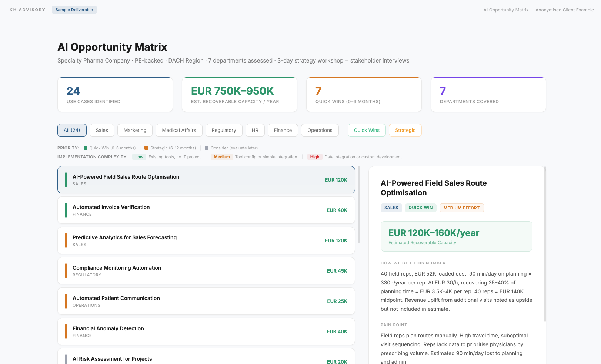Click the Sample Deliverable badge

[x=74, y=10]
